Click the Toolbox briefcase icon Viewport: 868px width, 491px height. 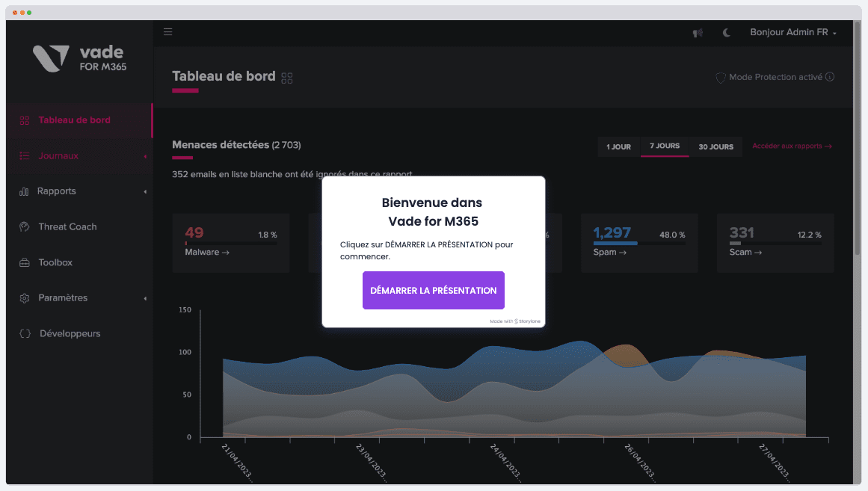tap(25, 262)
